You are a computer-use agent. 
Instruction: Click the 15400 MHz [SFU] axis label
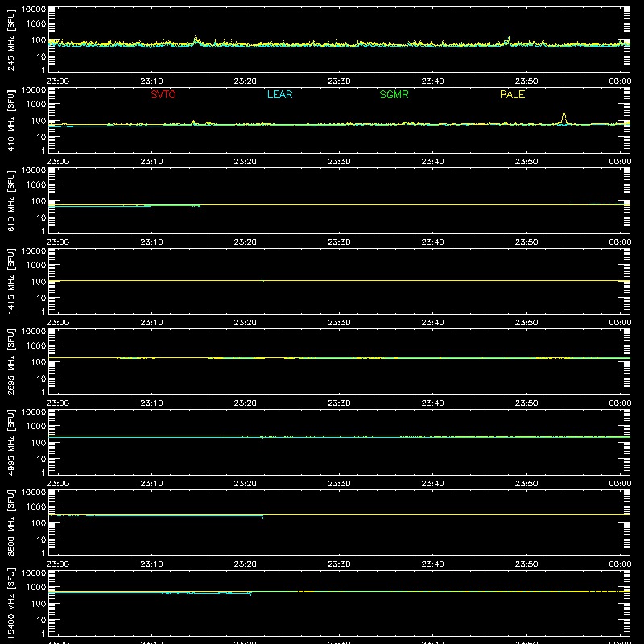[10, 603]
